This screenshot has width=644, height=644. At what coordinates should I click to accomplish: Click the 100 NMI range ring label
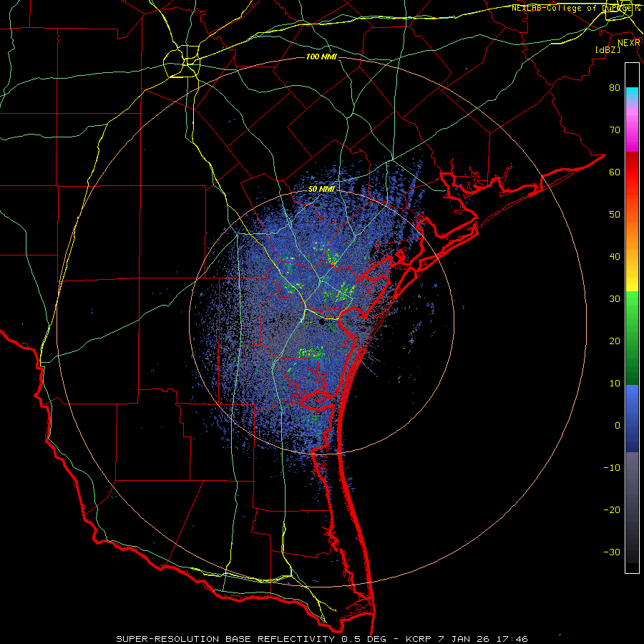tap(321, 57)
